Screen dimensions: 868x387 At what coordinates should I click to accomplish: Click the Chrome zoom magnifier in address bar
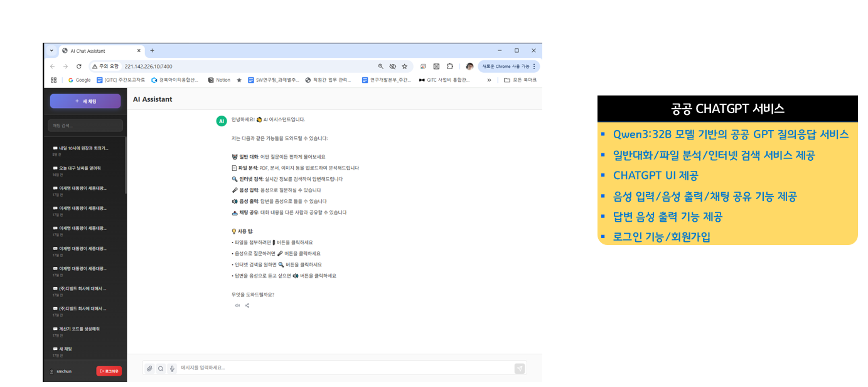(380, 66)
